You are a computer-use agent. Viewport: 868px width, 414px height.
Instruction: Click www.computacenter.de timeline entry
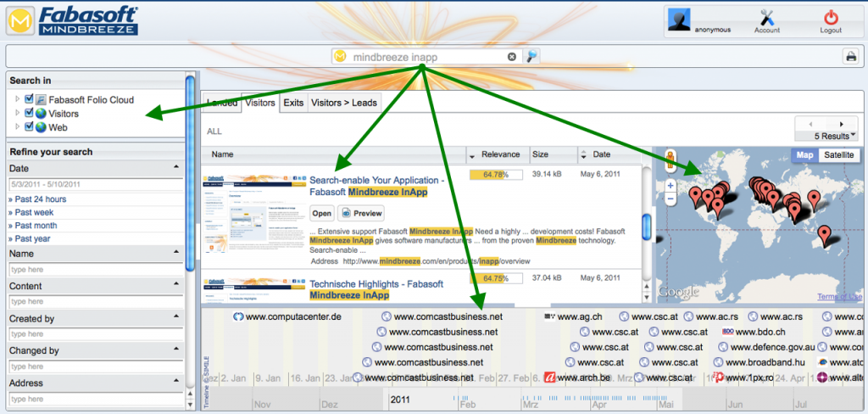coord(287,317)
